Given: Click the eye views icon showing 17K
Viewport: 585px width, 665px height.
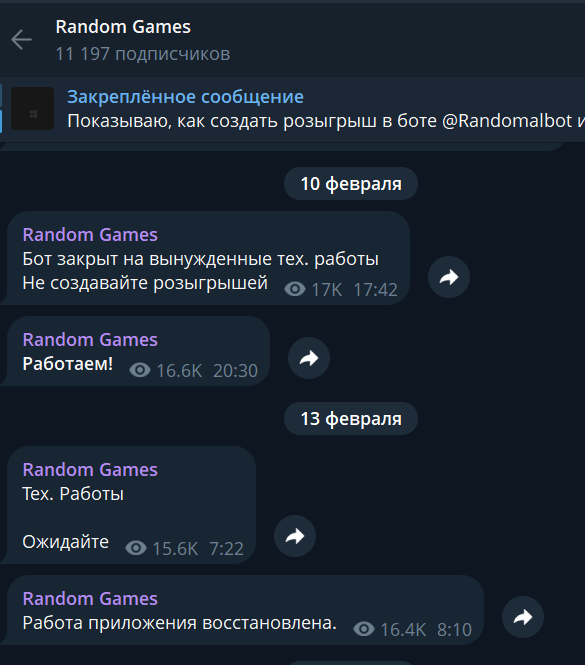Looking at the screenshot, I should point(295,290).
